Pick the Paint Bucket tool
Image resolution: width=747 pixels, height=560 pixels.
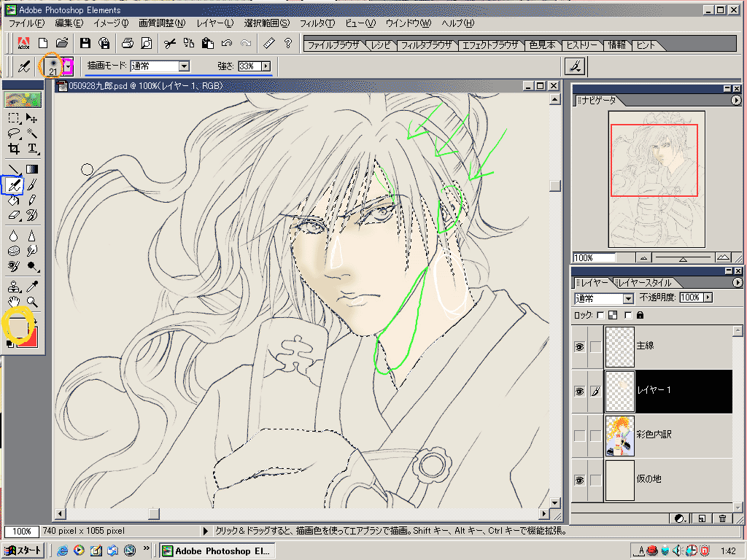pyautogui.click(x=14, y=200)
